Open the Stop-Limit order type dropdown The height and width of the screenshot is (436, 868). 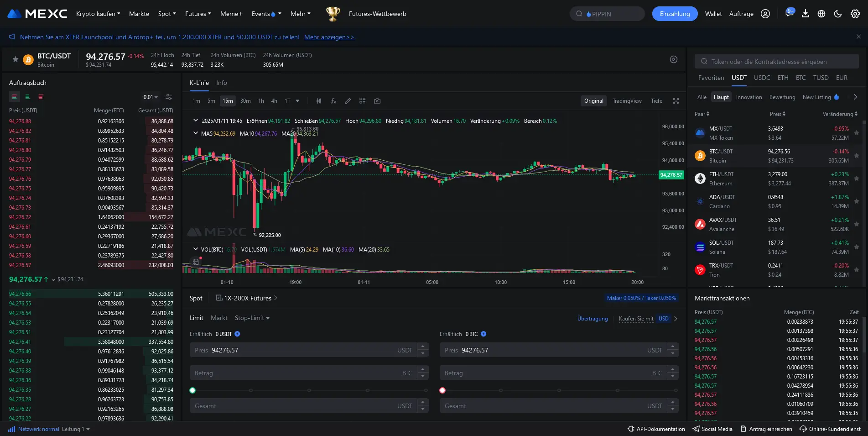coord(252,318)
